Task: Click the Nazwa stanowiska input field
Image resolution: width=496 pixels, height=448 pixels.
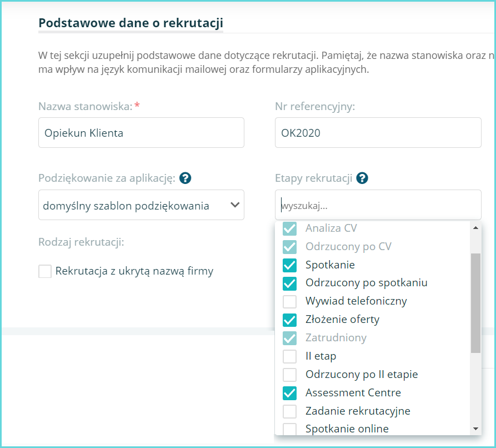Action: (141, 133)
